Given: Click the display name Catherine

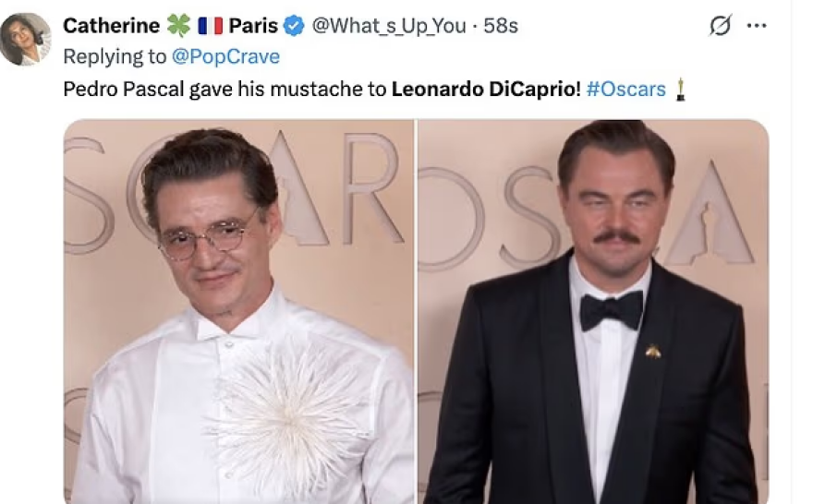Looking at the screenshot, I should (111, 26).
